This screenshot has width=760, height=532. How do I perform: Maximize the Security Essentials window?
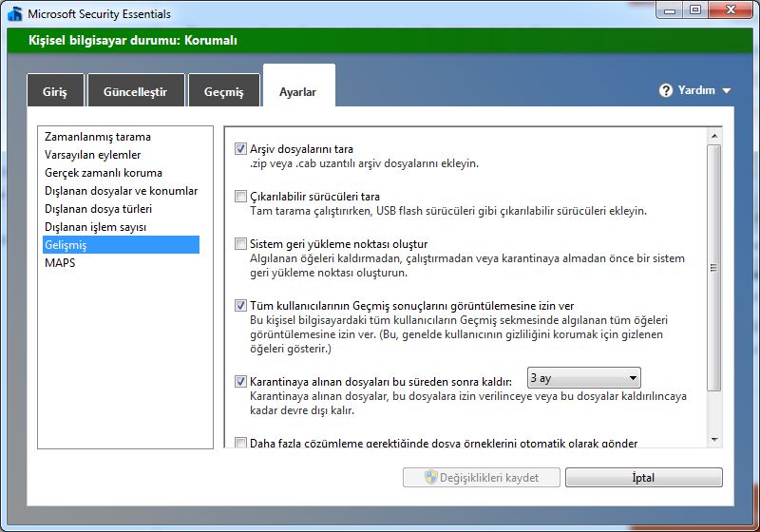tap(695, 9)
